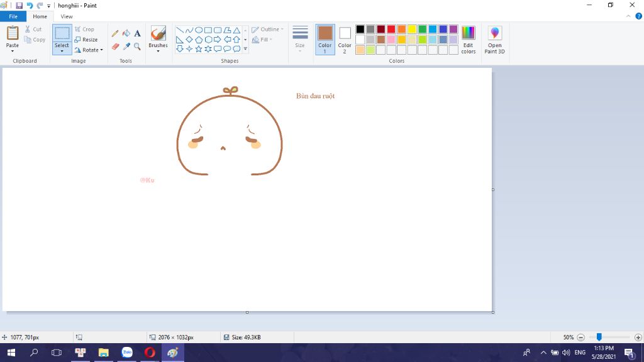Viewport: 644px width, 362px height.
Task: Open File Explorer from taskbar
Action: [104, 353]
